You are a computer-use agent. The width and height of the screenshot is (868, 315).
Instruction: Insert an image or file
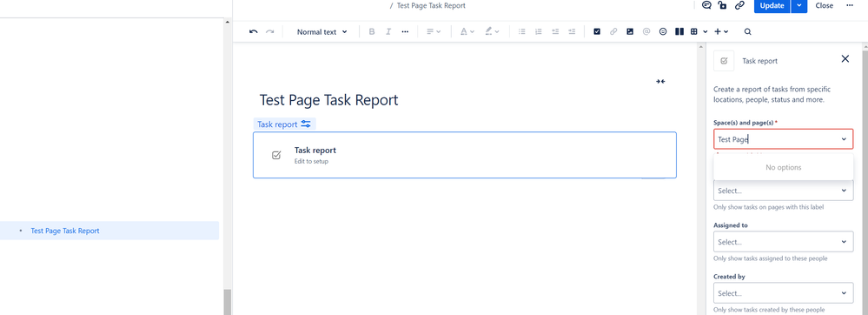click(630, 31)
